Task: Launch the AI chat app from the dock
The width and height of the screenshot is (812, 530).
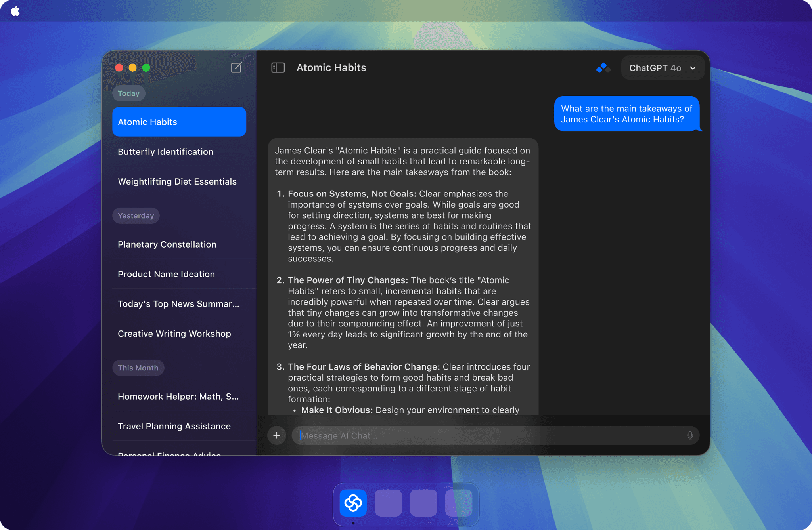Action: tap(353, 503)
